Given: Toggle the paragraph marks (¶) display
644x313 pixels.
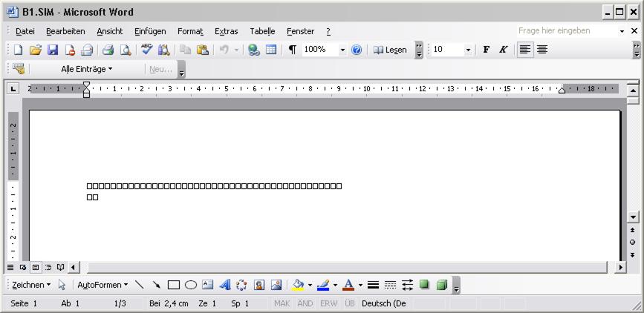Looking at the screenshot, I should point(292,50).
